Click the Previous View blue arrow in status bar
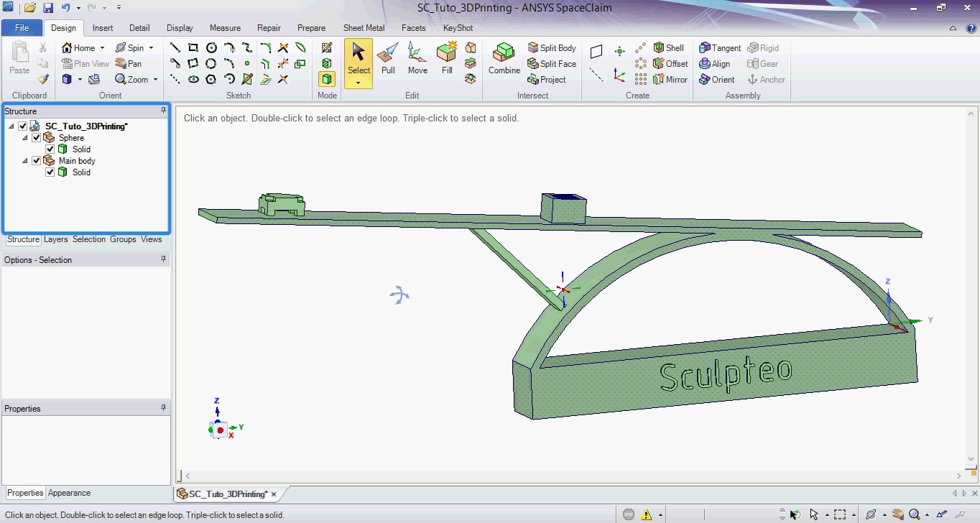 [x=941, y=514]
